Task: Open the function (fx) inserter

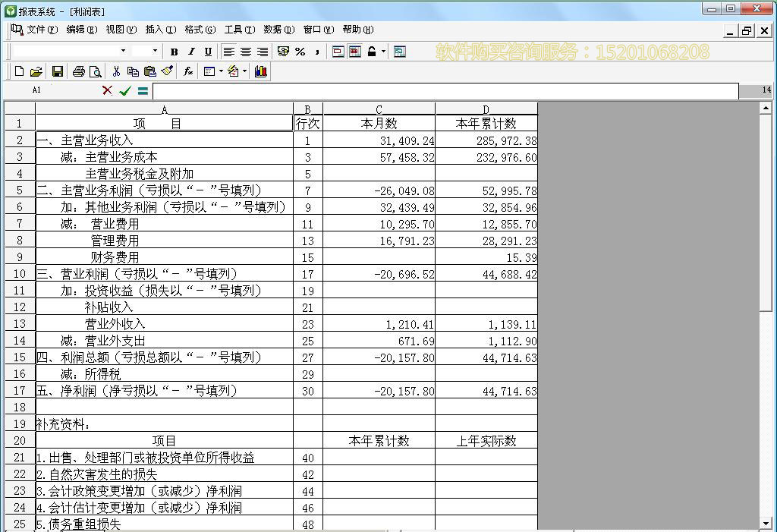Action: (x=187, y=71)
